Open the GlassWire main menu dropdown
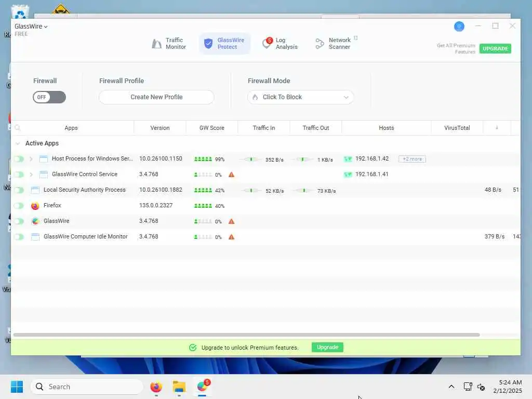 [x=31, y=26]
